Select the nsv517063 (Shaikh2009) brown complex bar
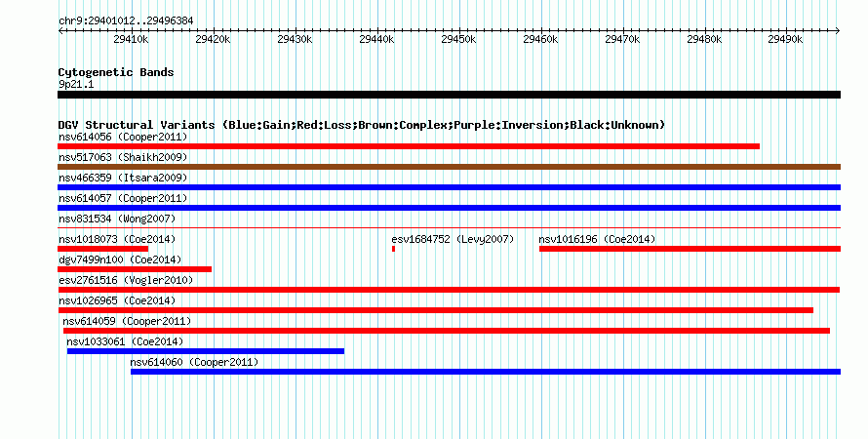Viewport: 868px width, 439px height. [449, 167]
